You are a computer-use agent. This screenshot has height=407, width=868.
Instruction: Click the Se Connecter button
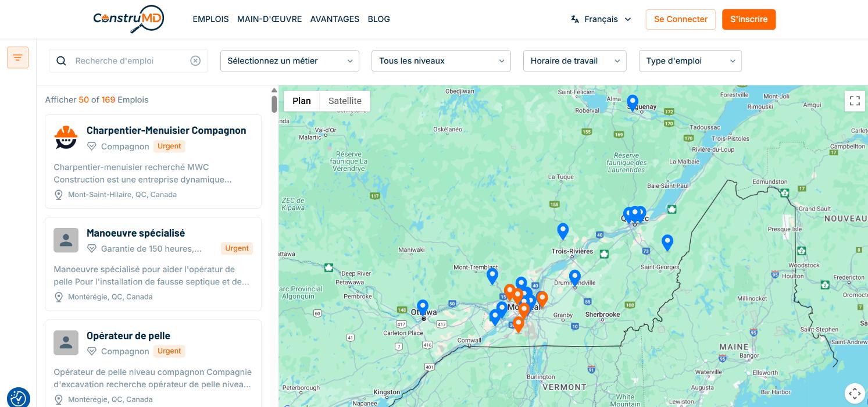point(680,19)
